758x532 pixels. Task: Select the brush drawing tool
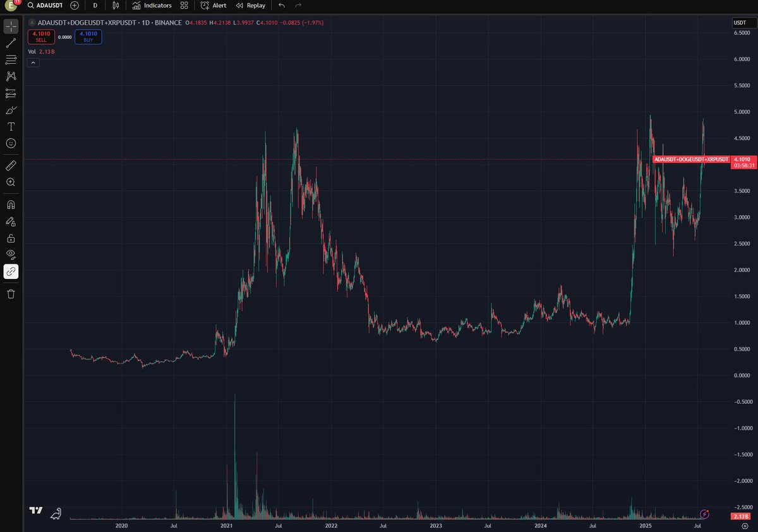coord(11,110)
